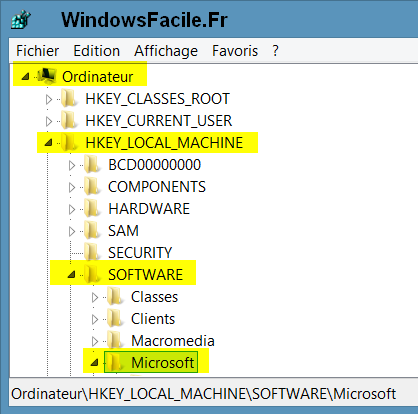Click the HKEY_CURRENT_USER folder icon
Viewport: 418px width, 414px height.
[69, 120]
